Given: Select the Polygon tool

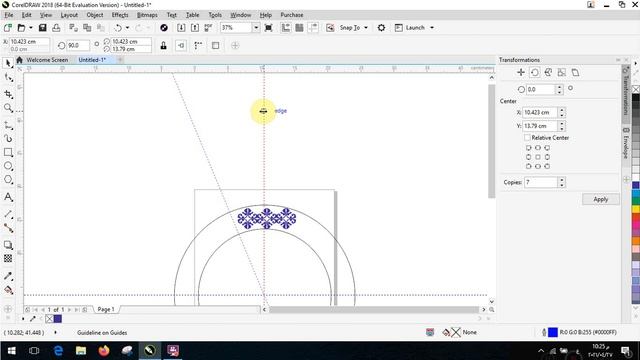Looking at the screenshot, I should click(x=8, y=180).
